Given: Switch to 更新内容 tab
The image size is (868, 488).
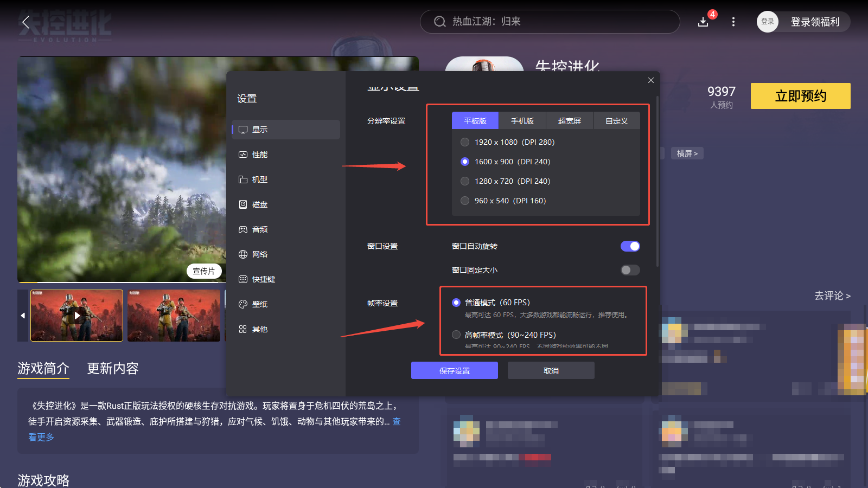Looking at the screenshot, I should (113, 369).
